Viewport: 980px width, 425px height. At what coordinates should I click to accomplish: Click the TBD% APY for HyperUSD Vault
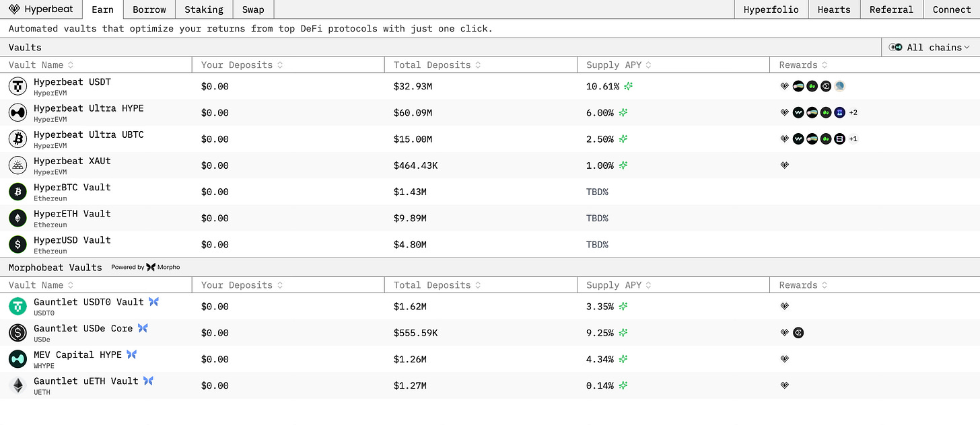point(597,244)
